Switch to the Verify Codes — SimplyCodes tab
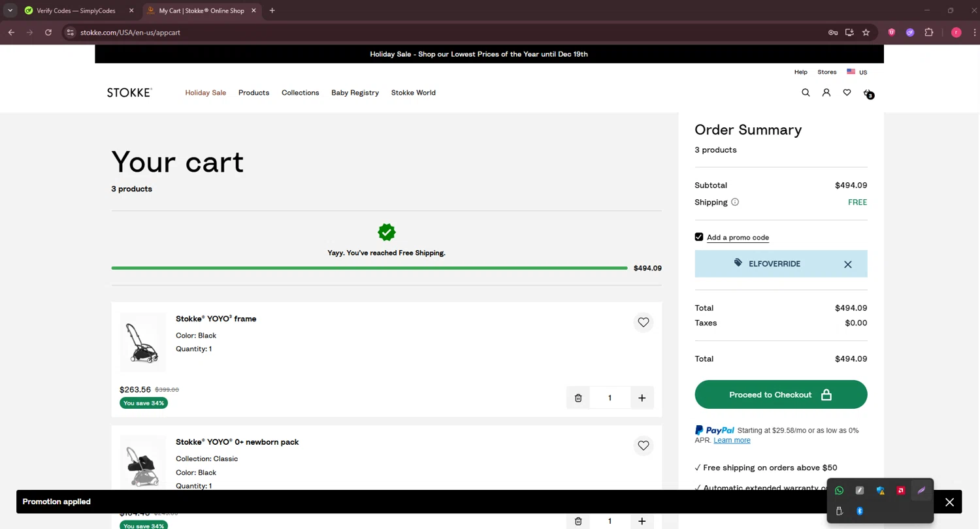This screenshot has width=980, height=529. (x=76, y=10)
